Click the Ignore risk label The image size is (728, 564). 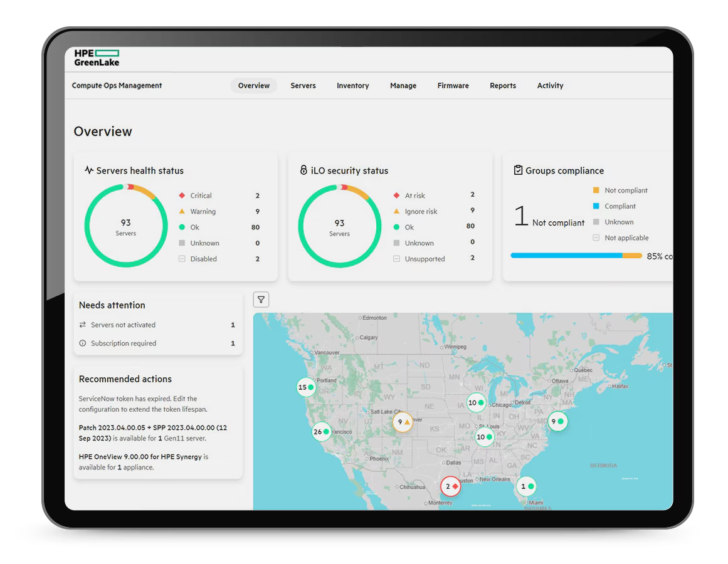pos(421,212)
